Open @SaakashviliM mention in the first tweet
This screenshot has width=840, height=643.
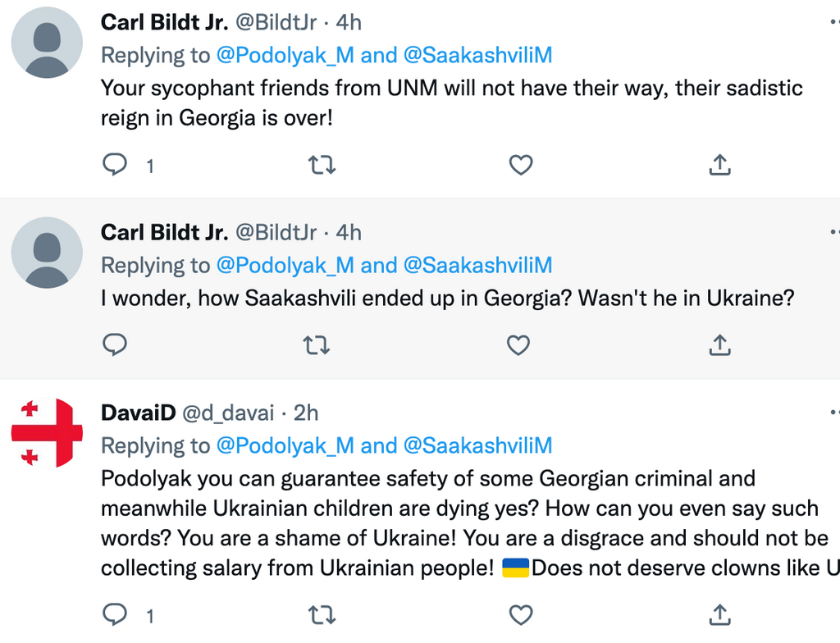(x=477, y=55)
